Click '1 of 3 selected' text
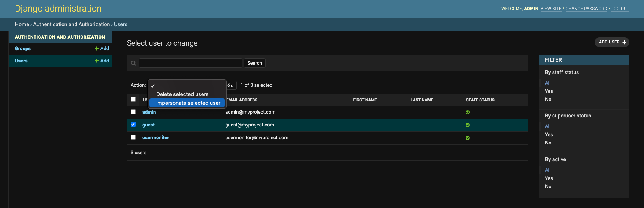The height and width of the screenshot is (208, 644). 256,85
